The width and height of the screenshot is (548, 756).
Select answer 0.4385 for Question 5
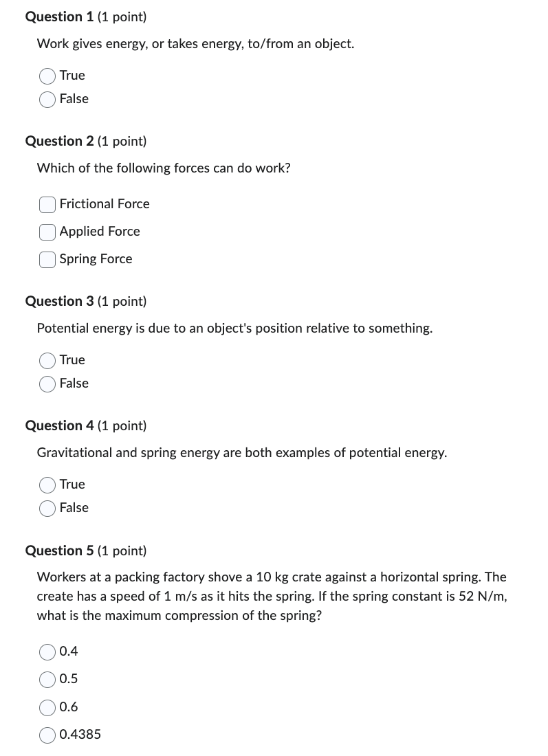[47, 734]
